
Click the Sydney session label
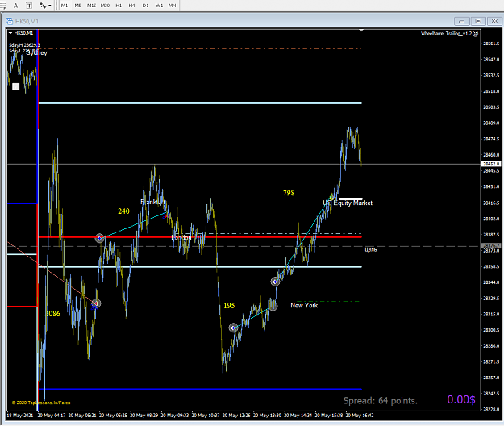click(36, 52)
